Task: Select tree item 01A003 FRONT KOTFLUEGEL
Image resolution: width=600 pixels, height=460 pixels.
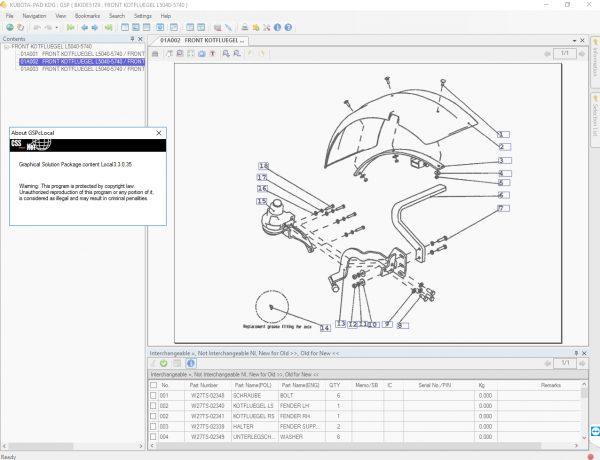Action: (x=82, y=69)
